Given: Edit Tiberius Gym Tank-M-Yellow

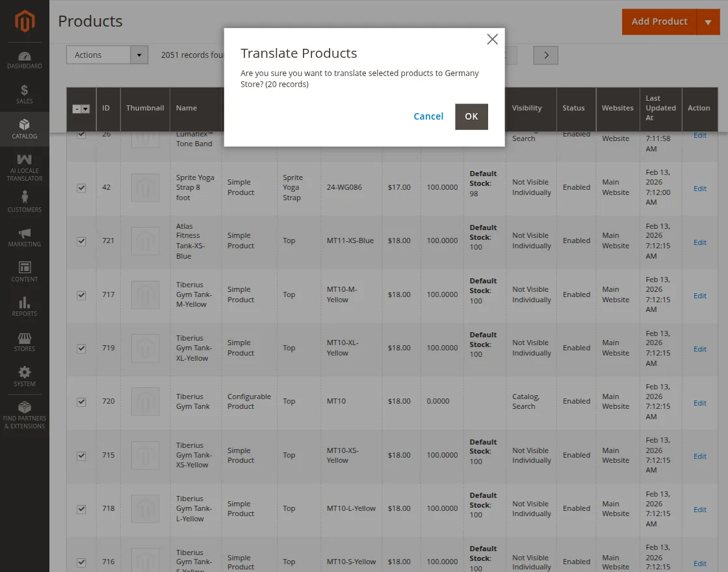Looking at the screenshot, I should click(x=699, y=296).
